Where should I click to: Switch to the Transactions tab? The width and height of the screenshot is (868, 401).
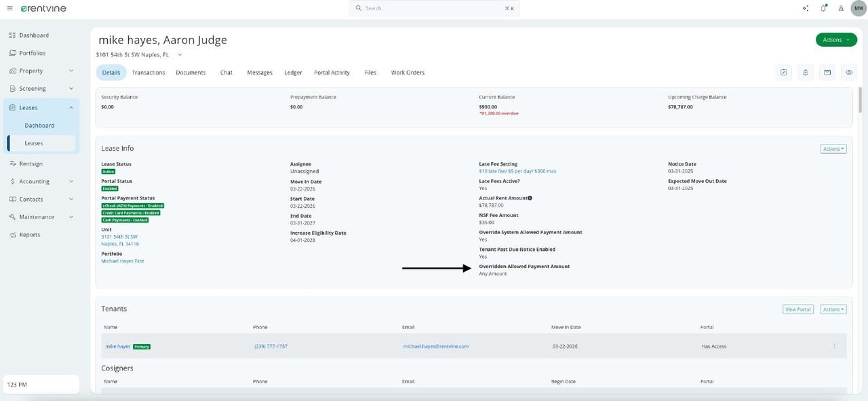[x=149, y=73]
